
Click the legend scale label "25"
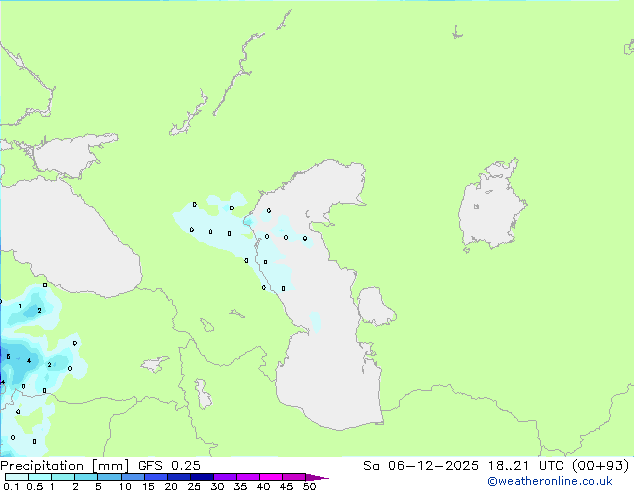(x=194, y=486)
